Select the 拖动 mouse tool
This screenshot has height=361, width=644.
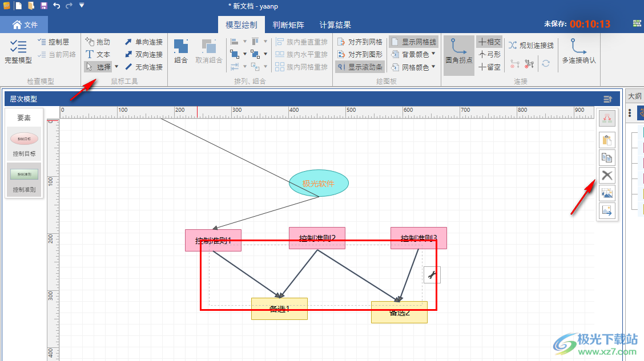click(98, 42)
